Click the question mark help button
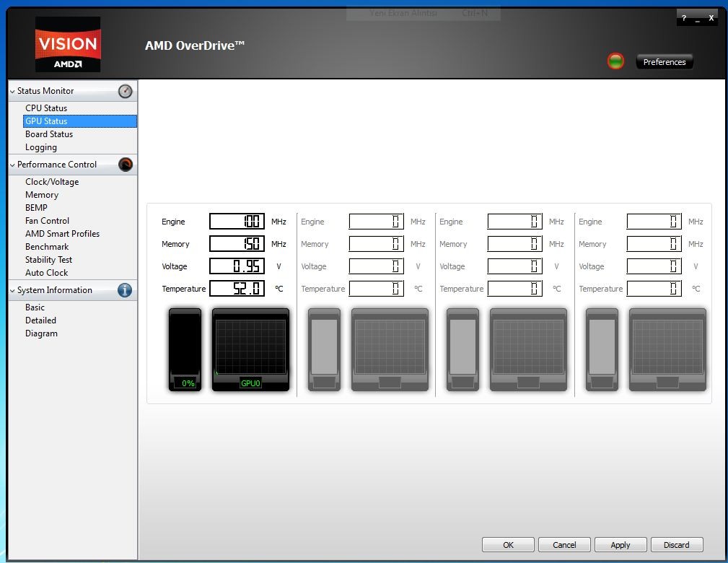The height and width of the screenshot is (563, 728). (x=683, y=18)
